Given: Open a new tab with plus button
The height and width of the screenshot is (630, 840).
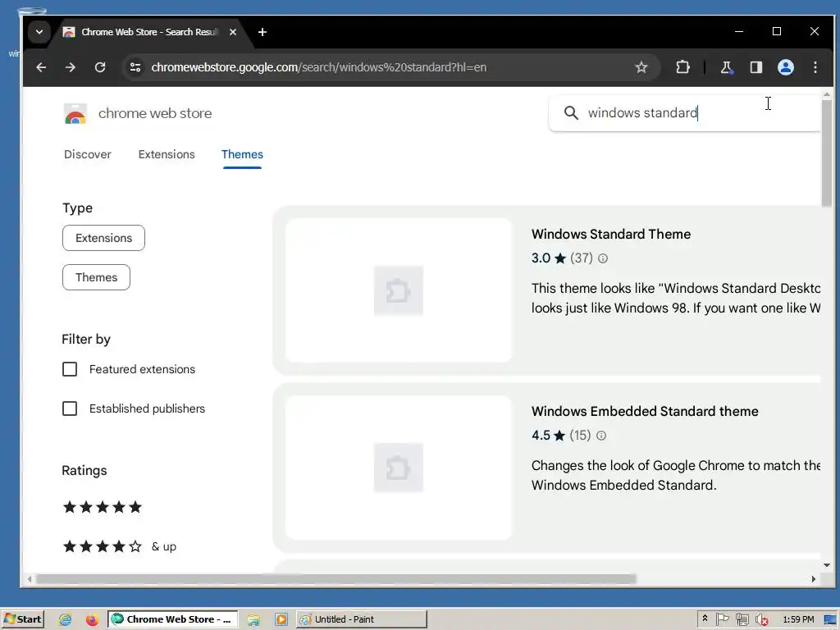Looking at the screenshot, I should 262,32.
